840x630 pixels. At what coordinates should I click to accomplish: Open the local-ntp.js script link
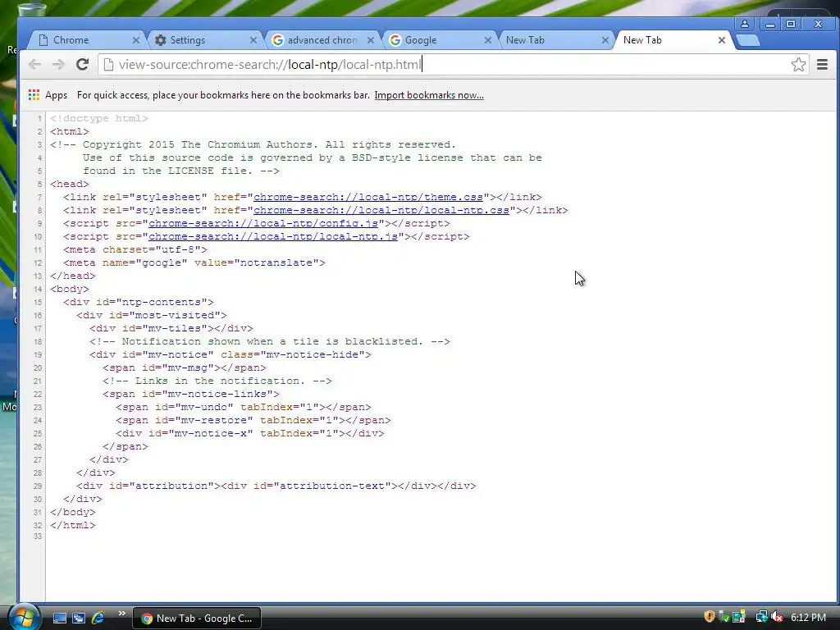tap(273, 236)
